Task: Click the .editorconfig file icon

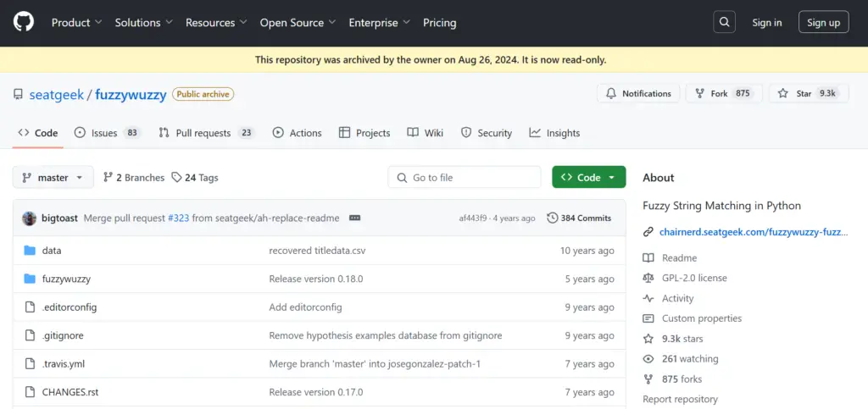Action: (30, 307)
